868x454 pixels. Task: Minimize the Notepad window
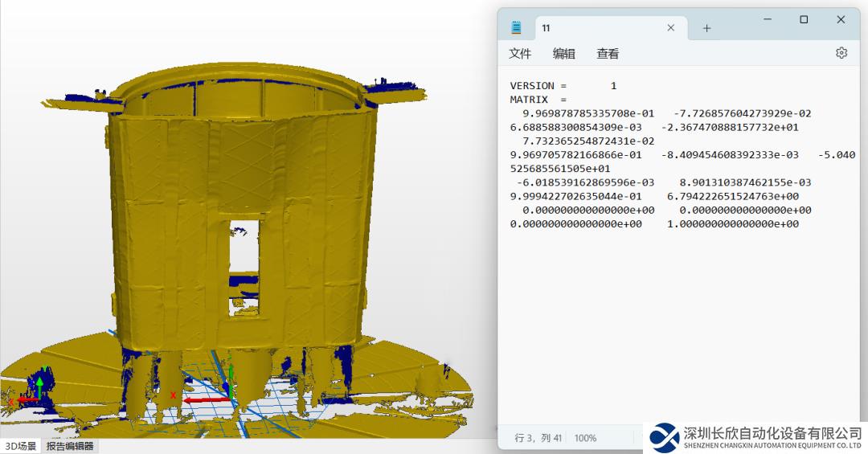click(765, 20)
